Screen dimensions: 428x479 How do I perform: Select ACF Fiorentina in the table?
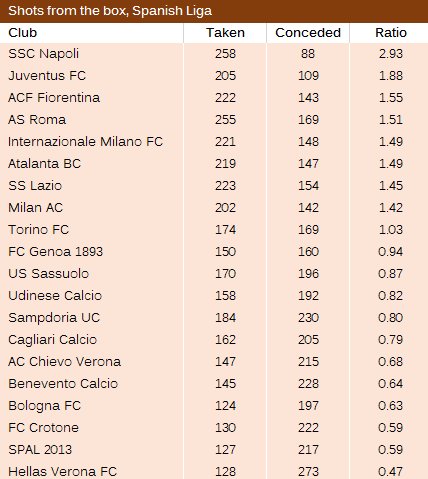54,98
